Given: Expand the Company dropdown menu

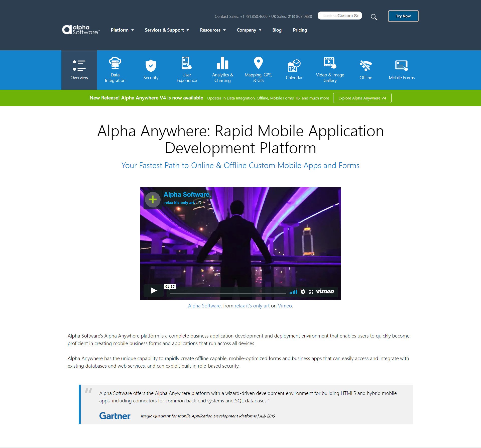Looking at the screenshot, I should 249,30.
